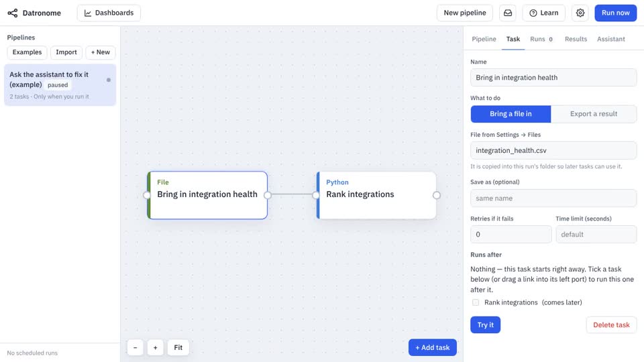The image size is (644, 362).
Task: Zoom out the canvas with minus button
Action: tap(135, 347)
